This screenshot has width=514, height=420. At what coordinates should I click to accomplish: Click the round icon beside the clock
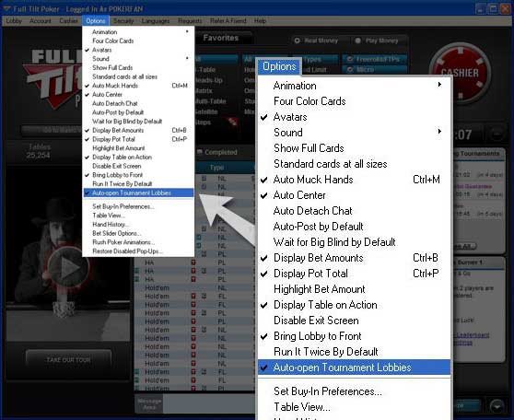[496, 134]
